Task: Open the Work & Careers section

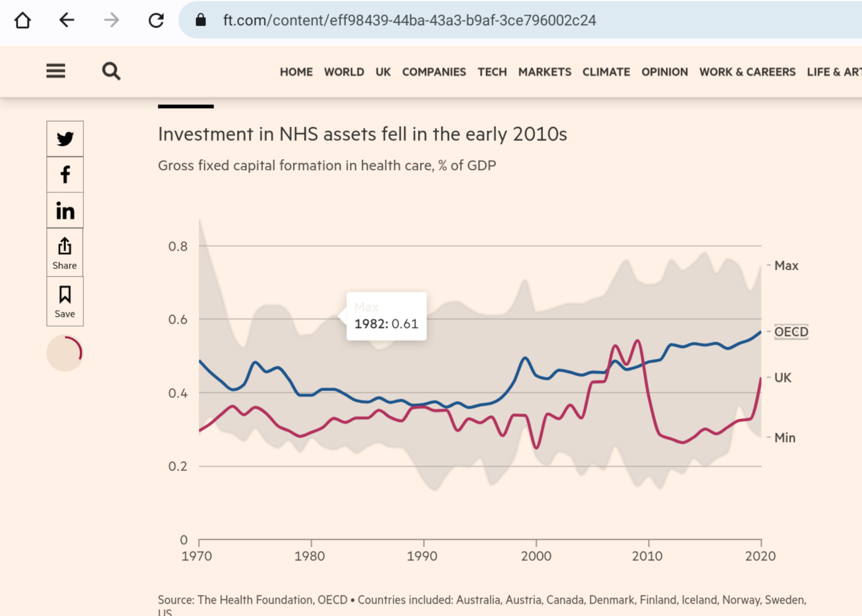Action: pyautogui.click(x=747, y=72)
